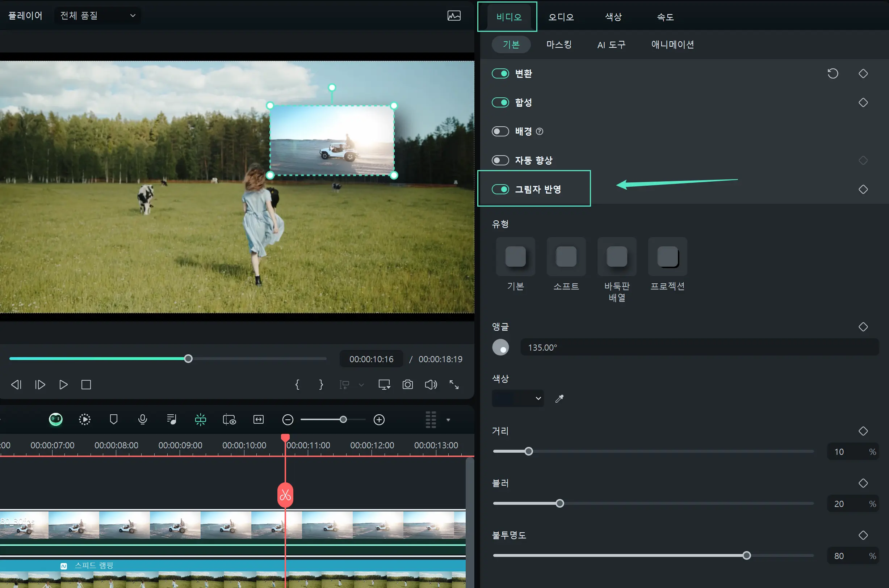
Task: Open the 전체 품질 quality dropdown
Action: 97,16
